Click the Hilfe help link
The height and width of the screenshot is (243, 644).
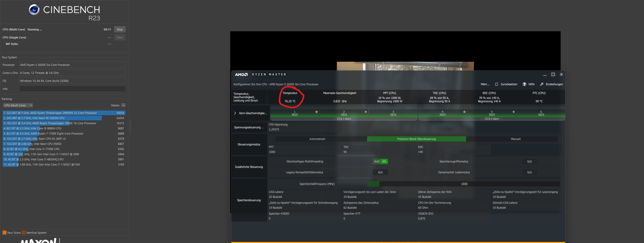pyautogui.click(x=531, y=84)
